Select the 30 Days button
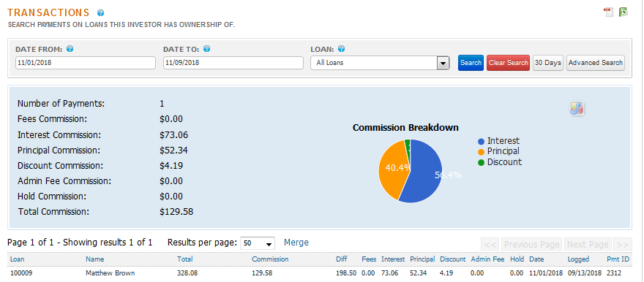 tap(548, 63)
